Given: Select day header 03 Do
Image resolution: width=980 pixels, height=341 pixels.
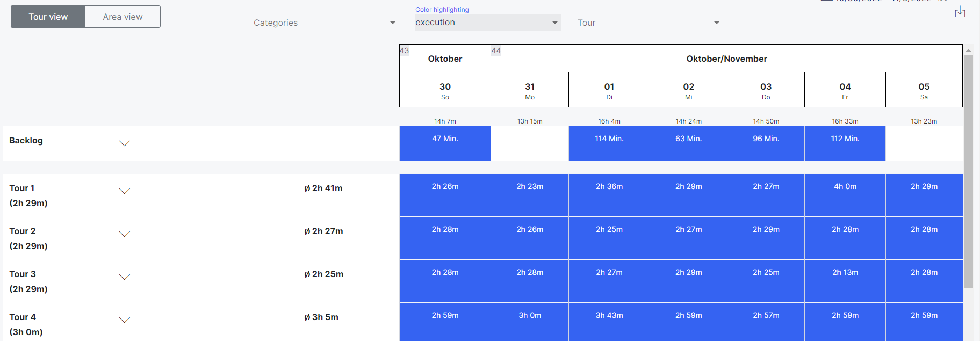Looking at the screenshot, I should click(766, 91).
